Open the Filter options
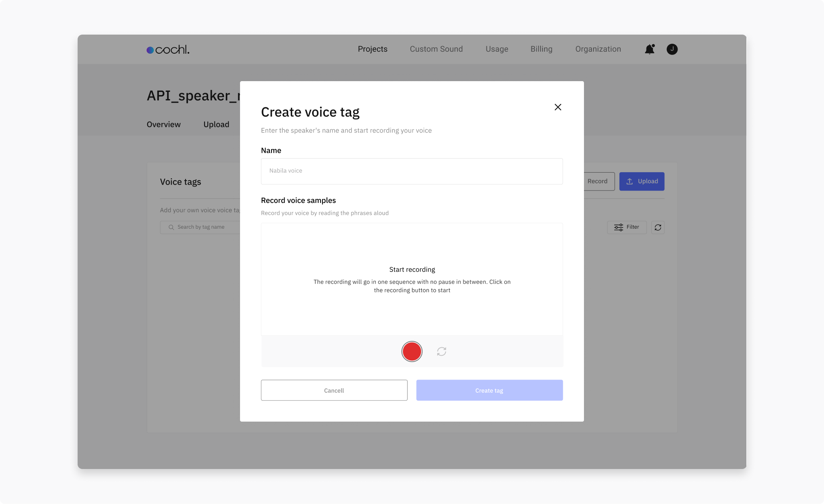The width and height of the screenshot is (824, 504). pos(627,227)
